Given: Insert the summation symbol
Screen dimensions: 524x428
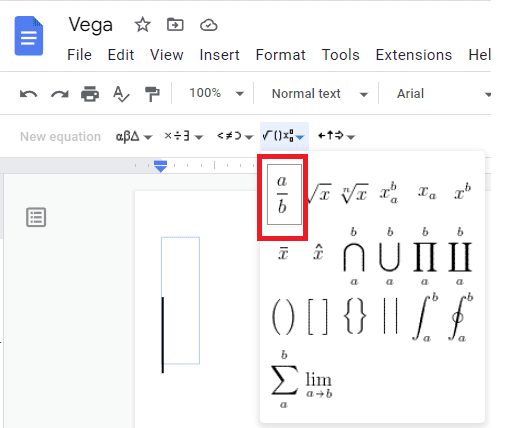Looking at the screenshot, I should [x=284, y=380].
